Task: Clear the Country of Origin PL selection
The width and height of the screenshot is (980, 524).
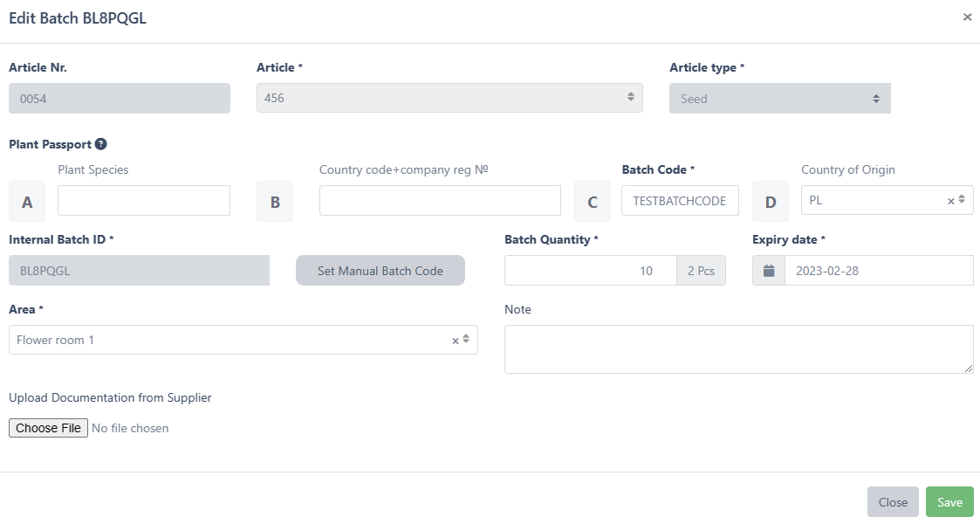Action: (950, 201)
